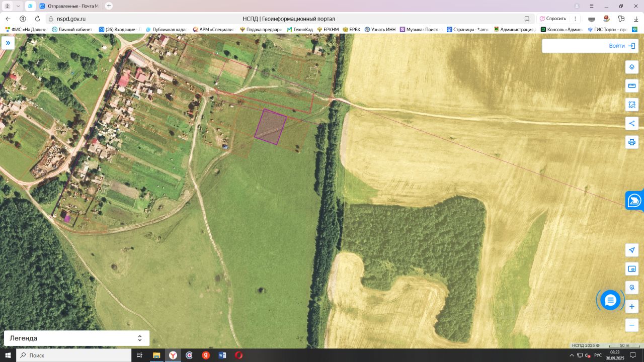Switch to Yandex Browser on the taskbar
Viewport: 644px width, 362px height.
pos(173,355)
